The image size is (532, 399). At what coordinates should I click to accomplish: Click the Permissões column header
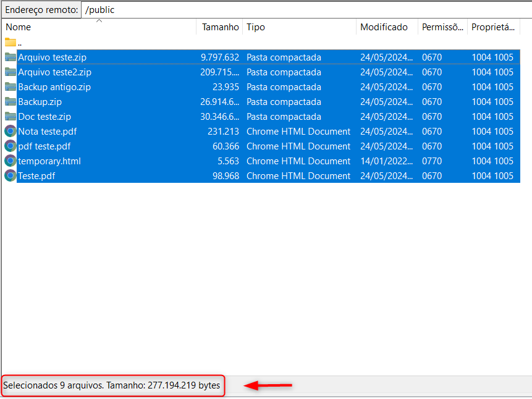click(x=442, y=27)
